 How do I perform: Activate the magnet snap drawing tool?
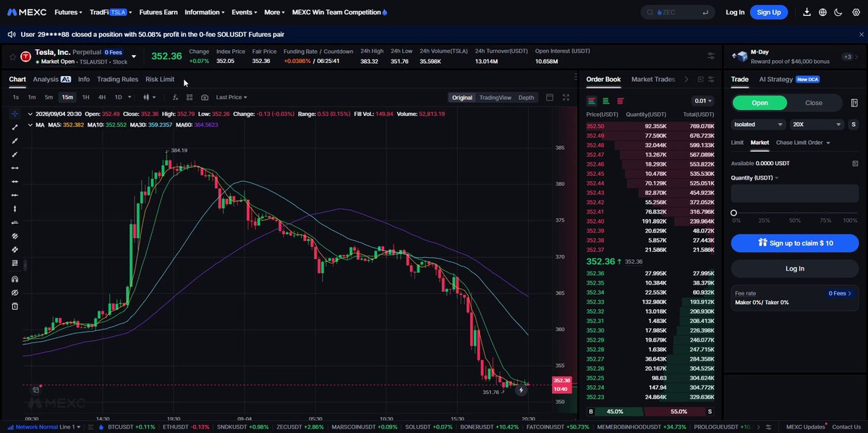tap(15, 279)
